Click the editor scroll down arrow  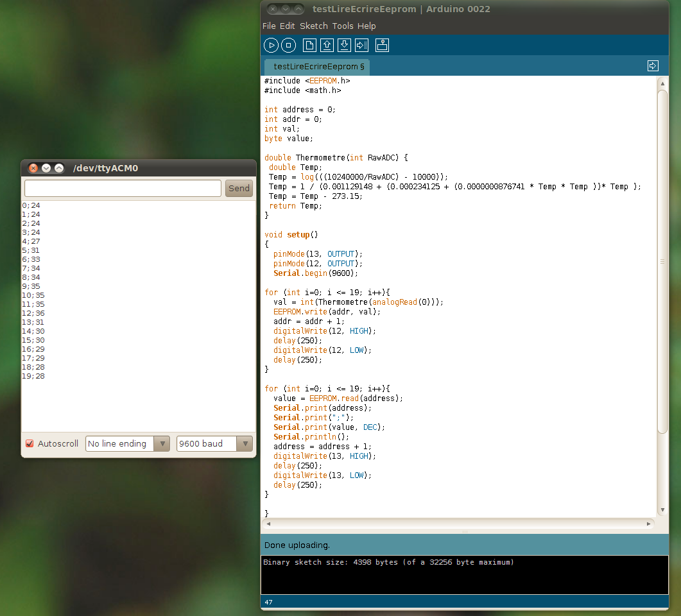[662, 509]
